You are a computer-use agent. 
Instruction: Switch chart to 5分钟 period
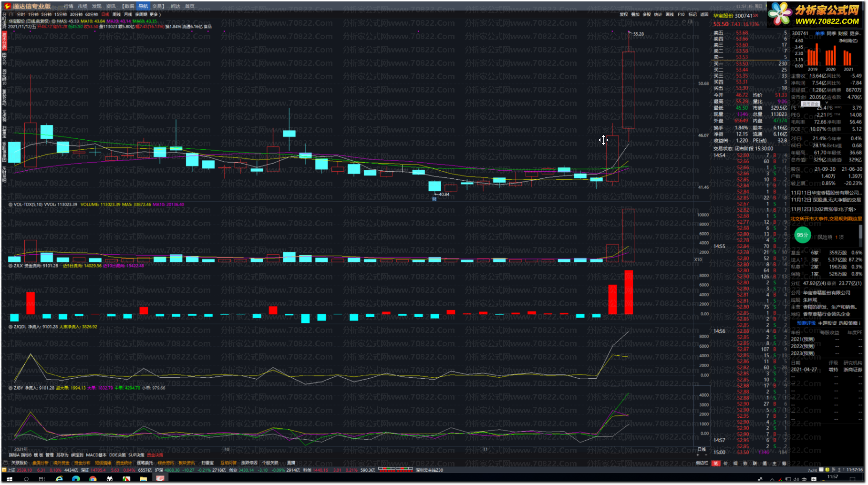[46, 14]
